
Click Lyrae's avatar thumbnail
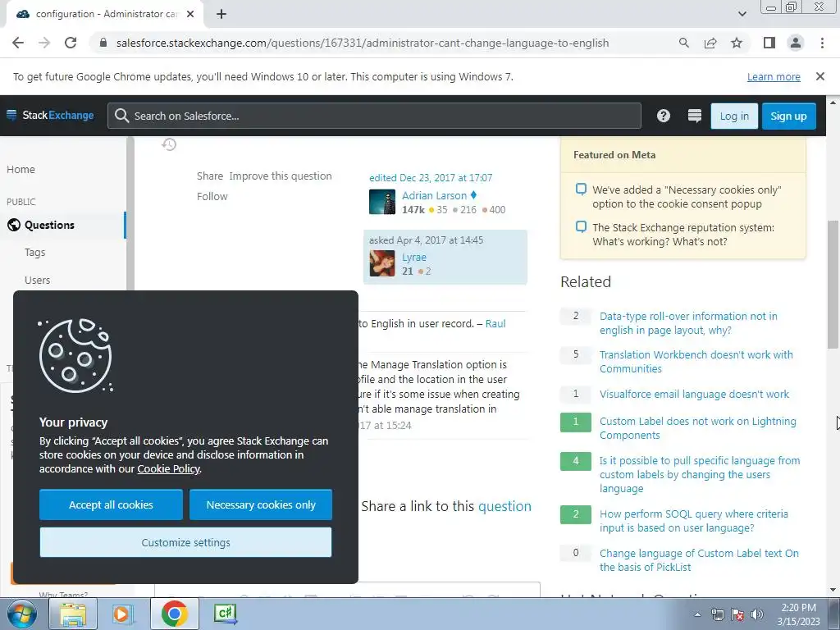pos(382,263)
